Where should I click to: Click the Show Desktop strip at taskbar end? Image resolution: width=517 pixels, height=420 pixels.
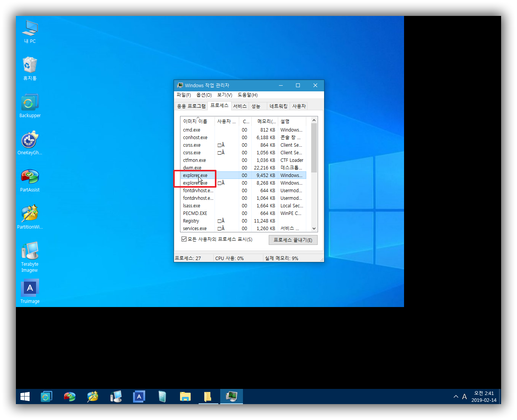[x=500, y=396]
